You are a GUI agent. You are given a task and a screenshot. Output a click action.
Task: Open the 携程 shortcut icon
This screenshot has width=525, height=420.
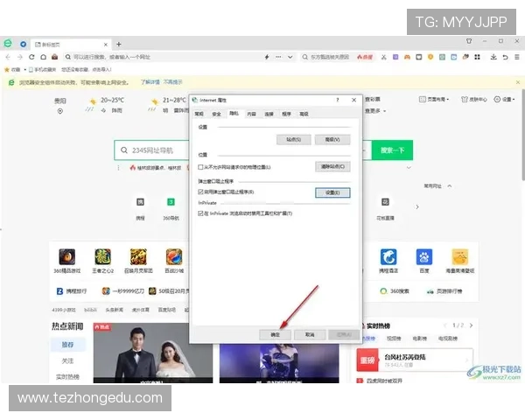pyautogui.click(x=140, y=202)
